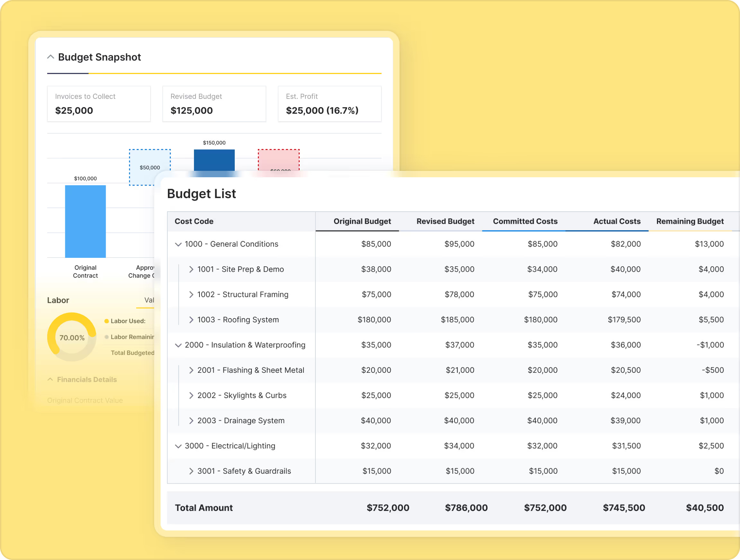740x560 pixels.
Task: Click the Original Contract bar in chart
Action: click(85, 222)
